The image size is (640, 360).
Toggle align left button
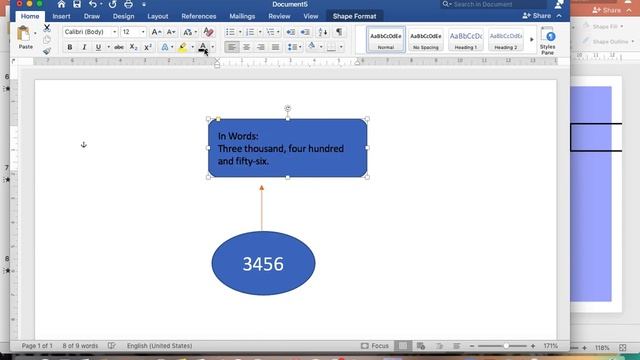coord(231,47)
